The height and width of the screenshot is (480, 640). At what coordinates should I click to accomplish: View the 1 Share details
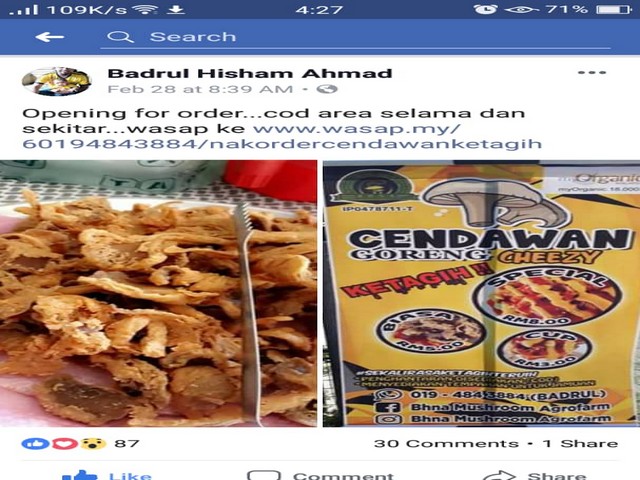[x=580, y=444]
